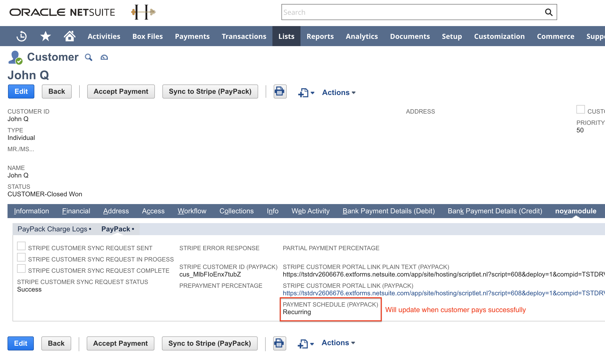Click the top Back button

(x=57, y=92)
